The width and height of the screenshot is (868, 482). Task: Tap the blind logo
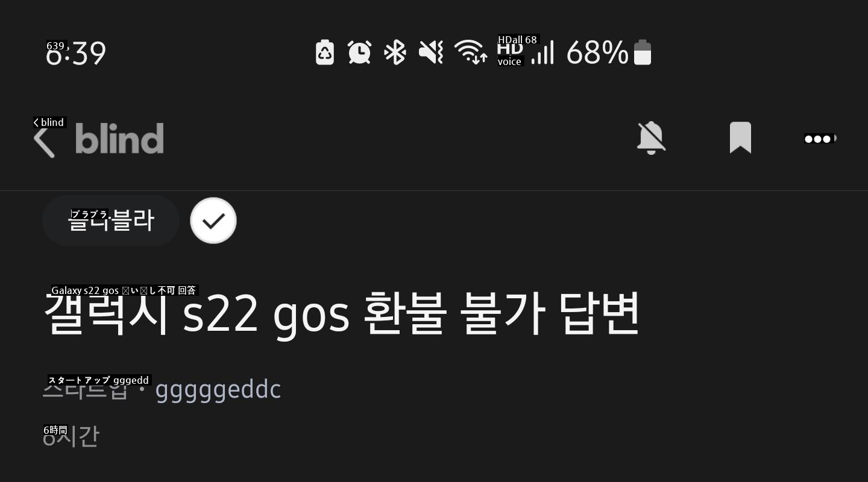(119, 139)
